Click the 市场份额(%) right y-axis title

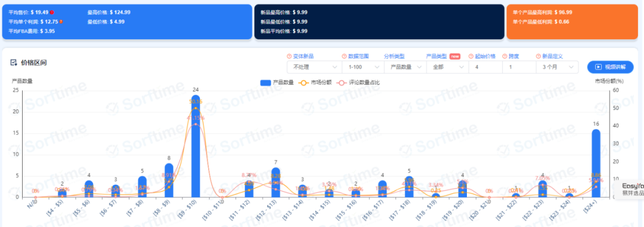[609, 81]
